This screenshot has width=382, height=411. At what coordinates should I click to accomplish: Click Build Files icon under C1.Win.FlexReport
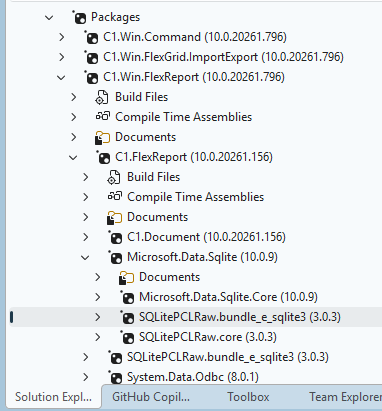[x=102, y=97]
